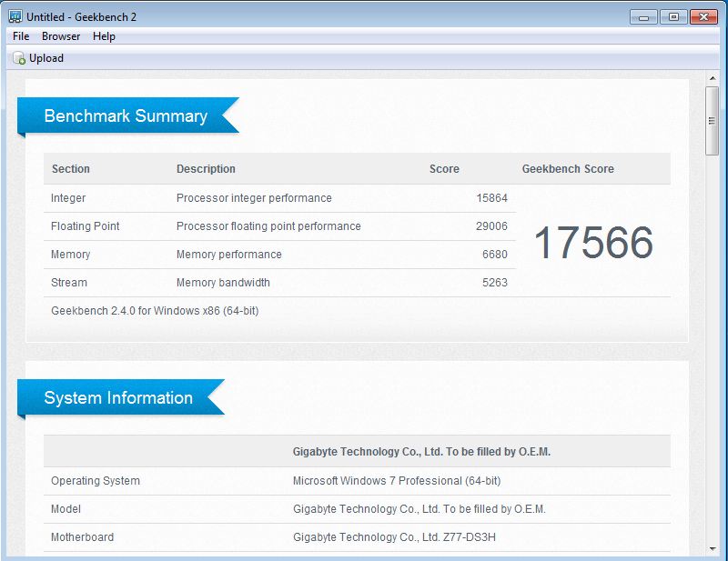Click the Integer section row label
Viewport: 728px width, 561px height.
pos(68,198)
